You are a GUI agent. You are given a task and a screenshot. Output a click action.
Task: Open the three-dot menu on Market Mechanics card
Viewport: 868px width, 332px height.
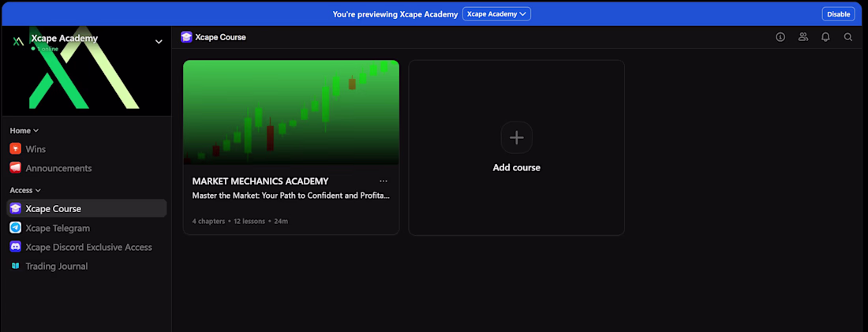383,181
